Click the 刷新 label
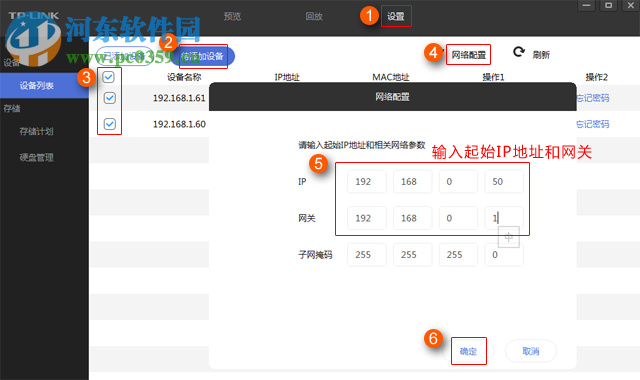This screenshot has height=380, width=640. click(541, 55)
